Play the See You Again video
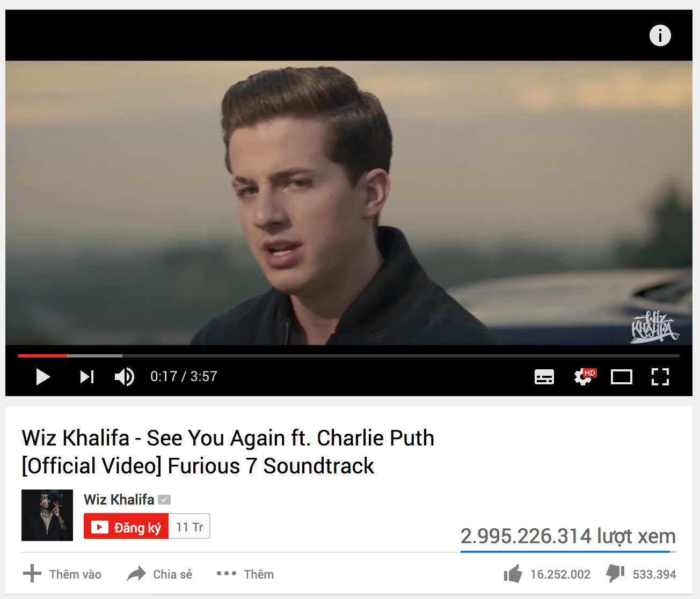Screen dimensions: 700x599 pos(43,377)
